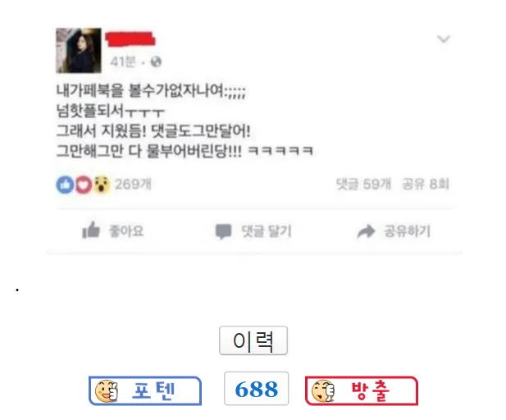The width and height of the screenshot is (506, 420).
Task: Click the share arrow icon
Action: [366, 231]
